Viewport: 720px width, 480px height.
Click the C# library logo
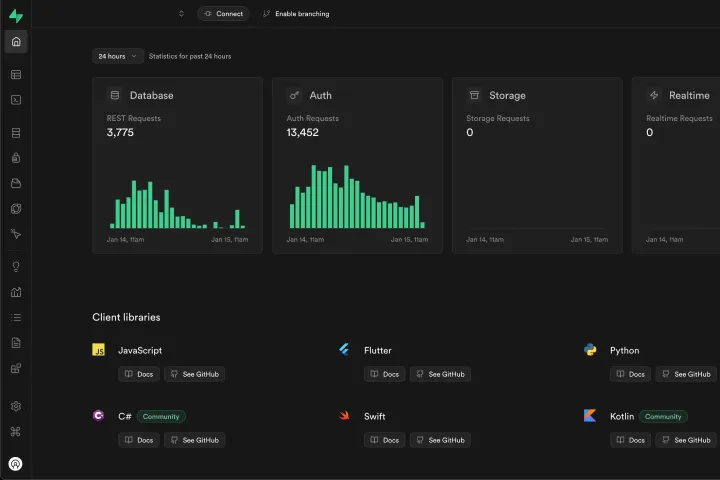[98, 416]
